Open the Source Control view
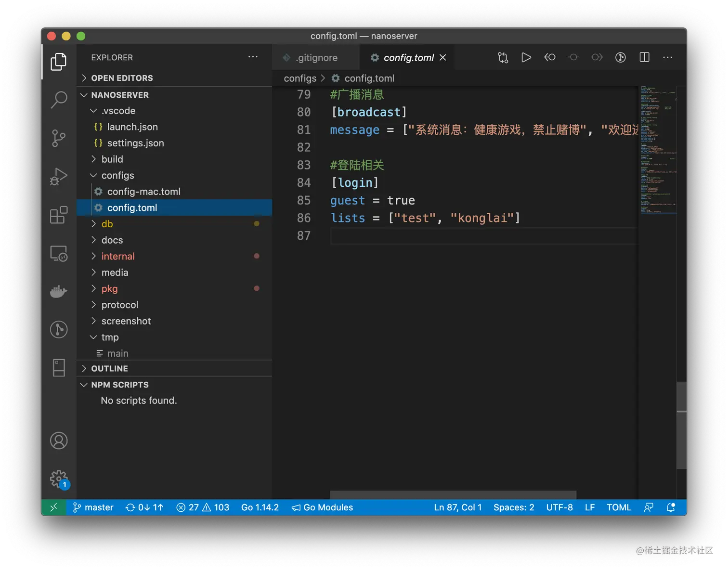Image resolution: width=728 pixels, height=570 pixels. 59,138
